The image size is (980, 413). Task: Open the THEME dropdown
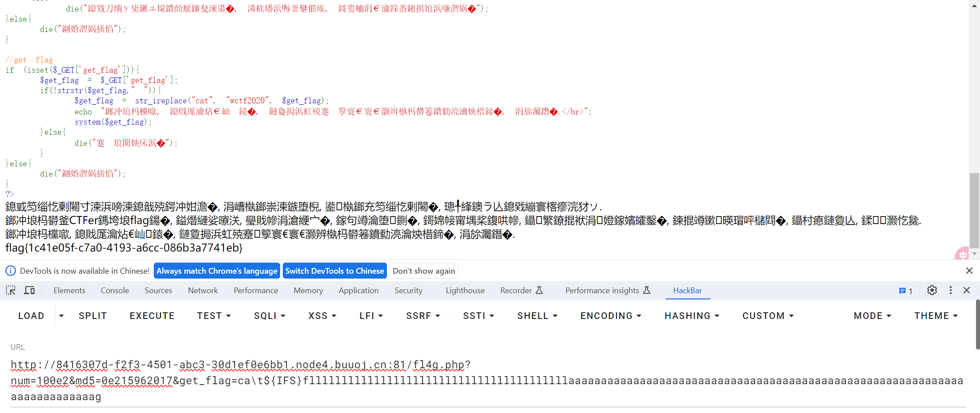pyautogui.click(x=936, y=316)
